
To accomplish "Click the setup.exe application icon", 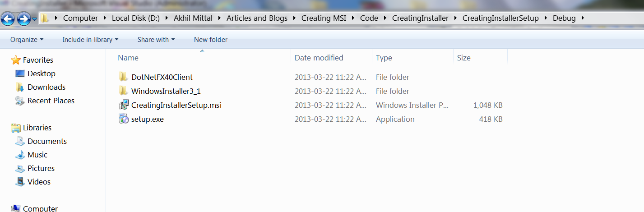I will pyautogui.click(x=123, y=119).
